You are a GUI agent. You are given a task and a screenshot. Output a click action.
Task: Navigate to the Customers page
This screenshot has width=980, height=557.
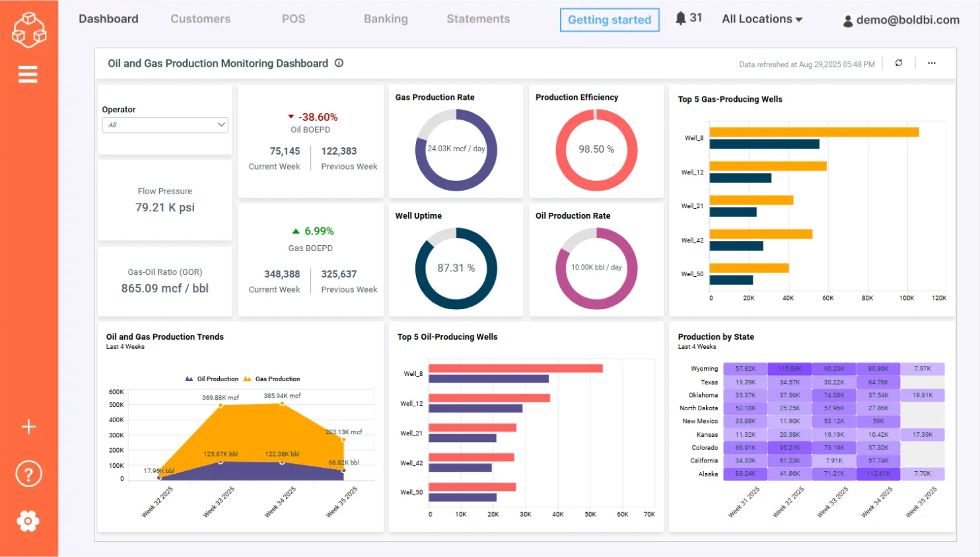(200, 19)
